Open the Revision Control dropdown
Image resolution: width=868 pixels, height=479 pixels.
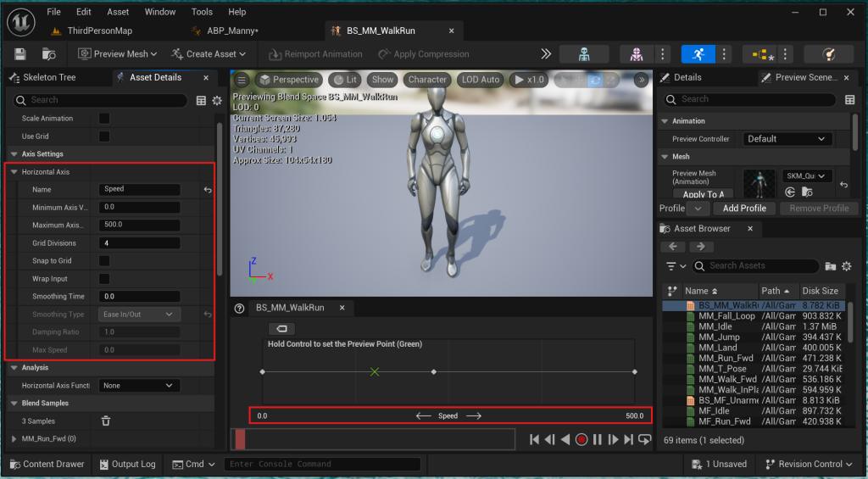(x=809, y=464)
